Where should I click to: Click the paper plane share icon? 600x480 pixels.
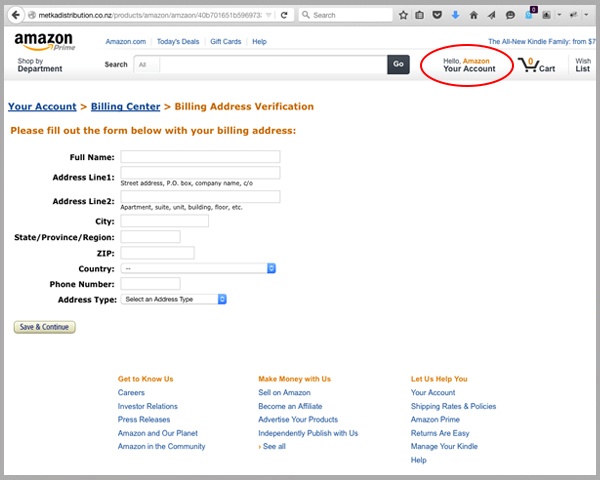tap(492, 15)
